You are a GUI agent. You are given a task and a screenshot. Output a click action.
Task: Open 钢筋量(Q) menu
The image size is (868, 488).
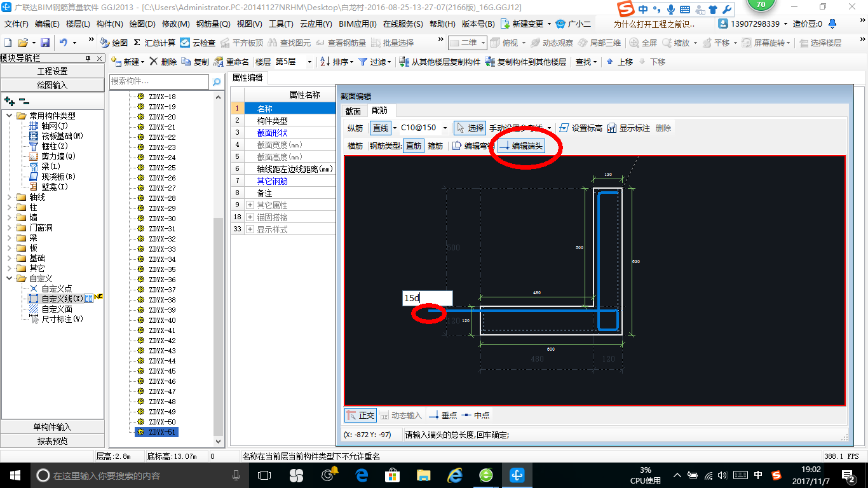213,24
